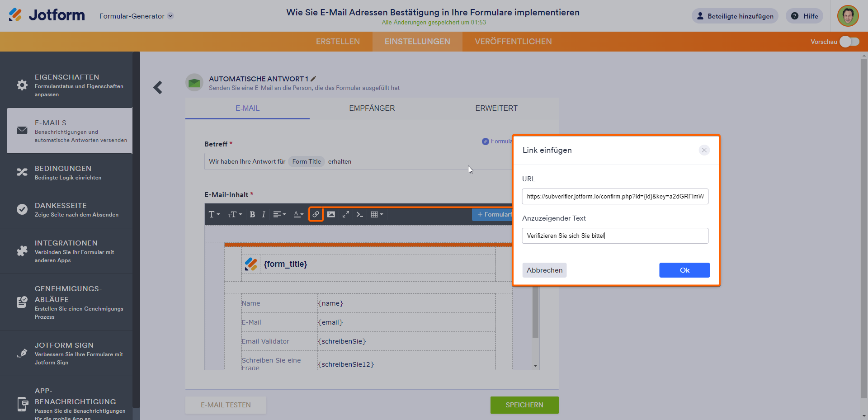Open the user profile avatar
Screen dimensions: 868x420
tap(848, 16)
